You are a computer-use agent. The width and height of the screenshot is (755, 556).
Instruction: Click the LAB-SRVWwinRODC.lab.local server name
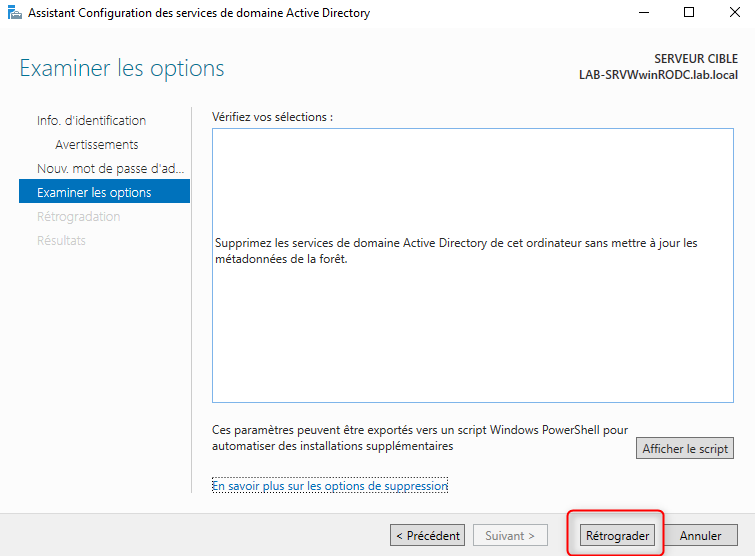658,75
